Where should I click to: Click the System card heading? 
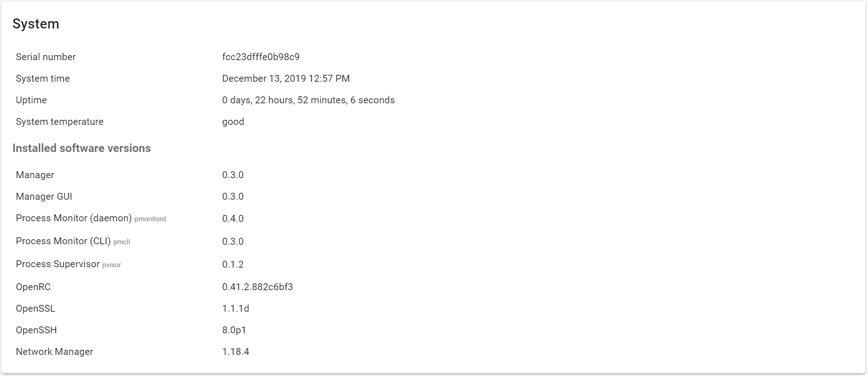pyautogui.click(x=36, y=24)
